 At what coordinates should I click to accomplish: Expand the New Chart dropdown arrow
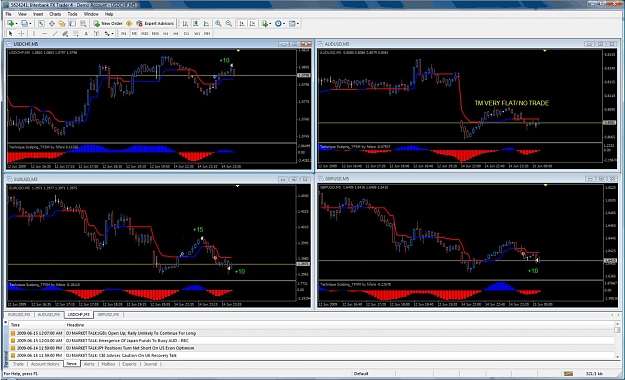[16, 24]
